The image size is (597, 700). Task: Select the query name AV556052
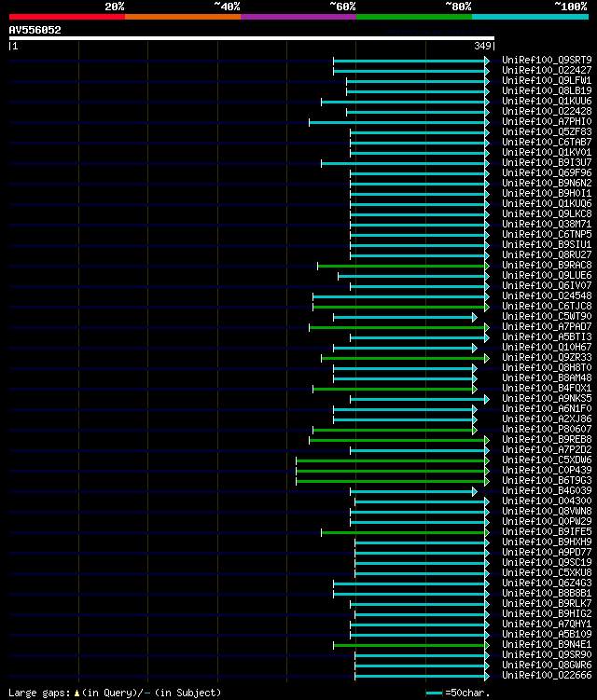pyautogui.click(x=35, y=30)
